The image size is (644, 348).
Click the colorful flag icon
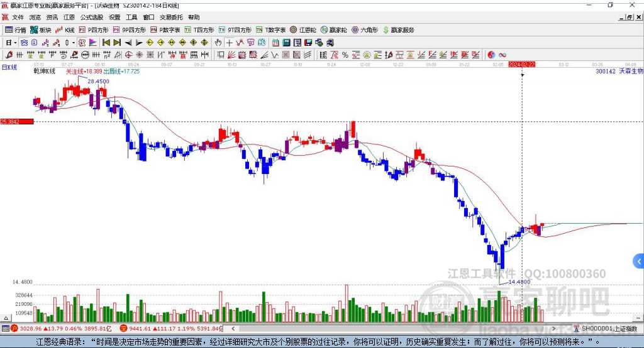coord(93,43)
